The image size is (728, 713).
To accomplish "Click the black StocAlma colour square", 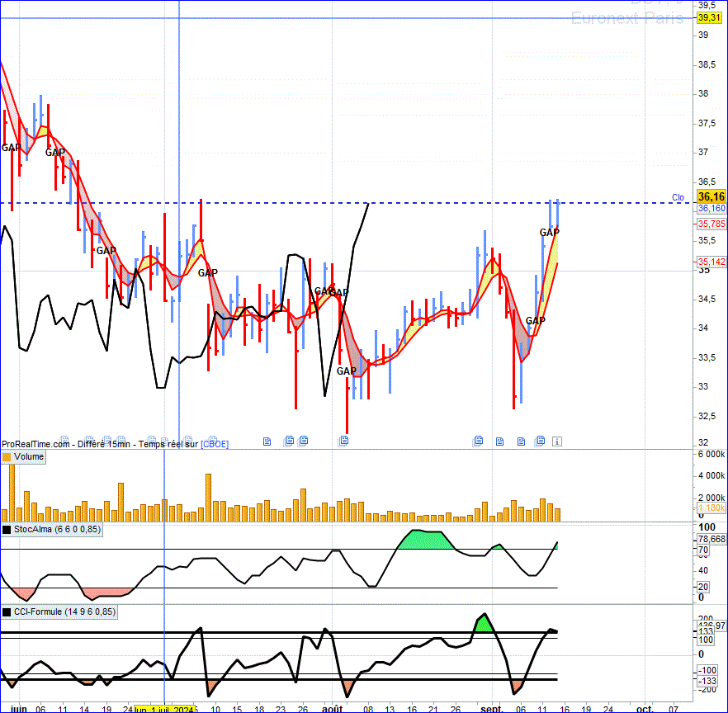I will (x=7, y=529).
